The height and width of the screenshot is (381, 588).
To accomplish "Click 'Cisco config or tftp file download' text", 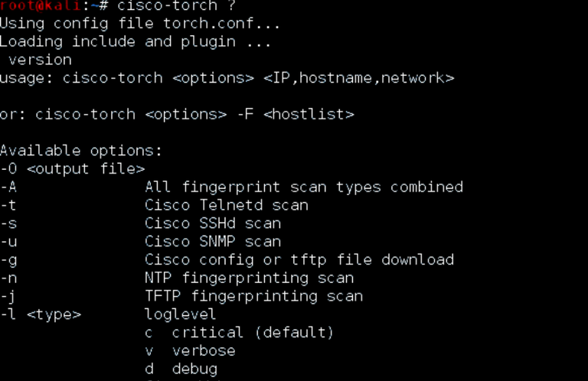I will [299, 259].
